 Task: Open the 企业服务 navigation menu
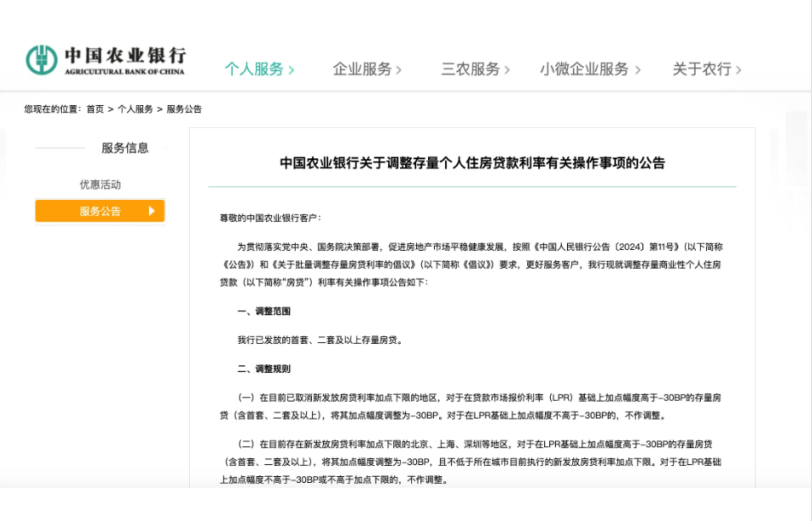click(367, 69)
